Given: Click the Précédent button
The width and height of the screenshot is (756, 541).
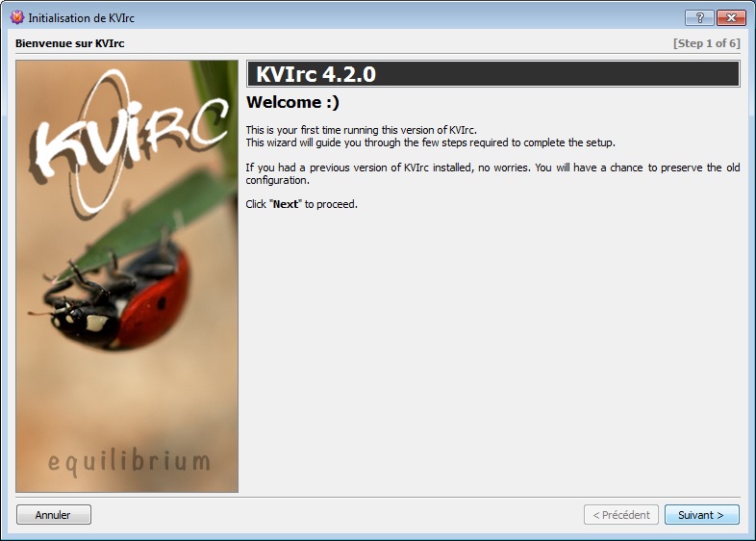Looking at the screenshot, I should click(x=621, y=514).
